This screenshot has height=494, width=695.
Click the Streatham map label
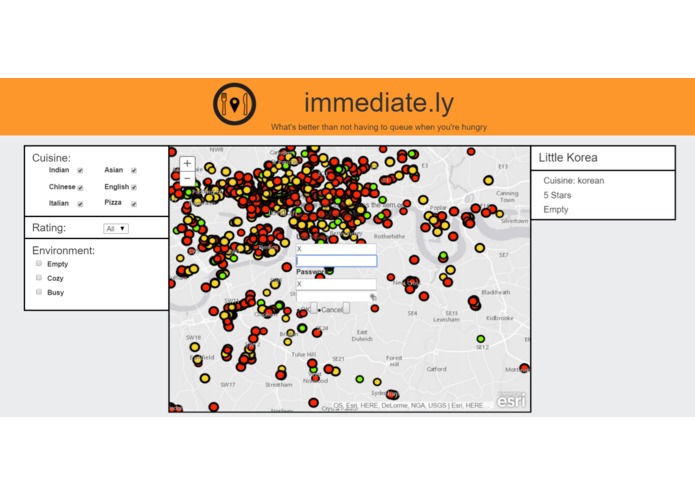[x=278, y=385]
